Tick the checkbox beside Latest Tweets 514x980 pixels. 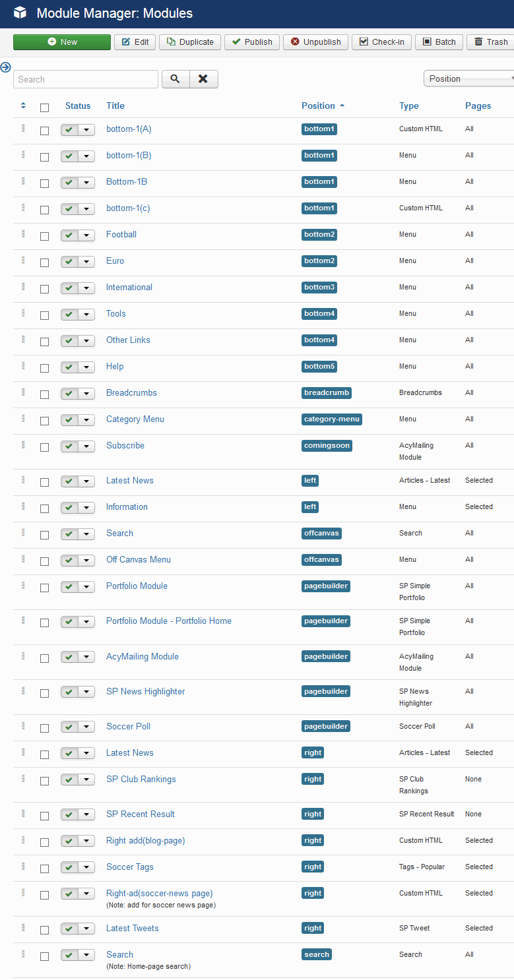(x=44, y=930)
